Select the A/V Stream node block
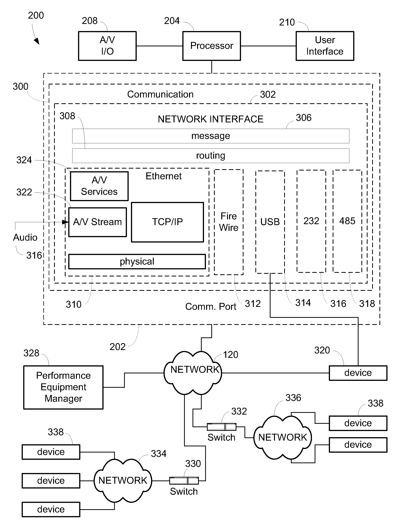 (91, 208)
